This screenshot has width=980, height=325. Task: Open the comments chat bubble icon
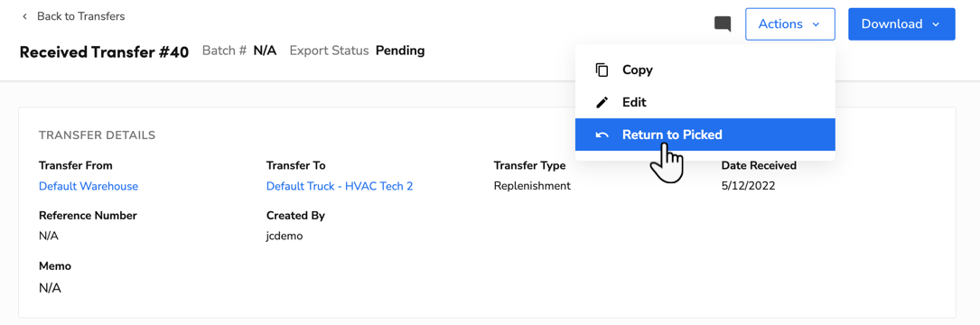tap(723, 24)
